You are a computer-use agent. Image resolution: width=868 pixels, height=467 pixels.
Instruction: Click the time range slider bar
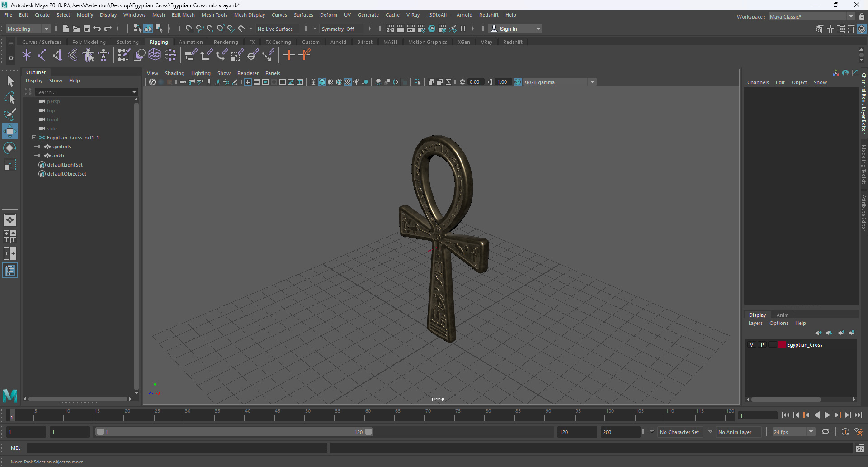(x=234, y=432)
